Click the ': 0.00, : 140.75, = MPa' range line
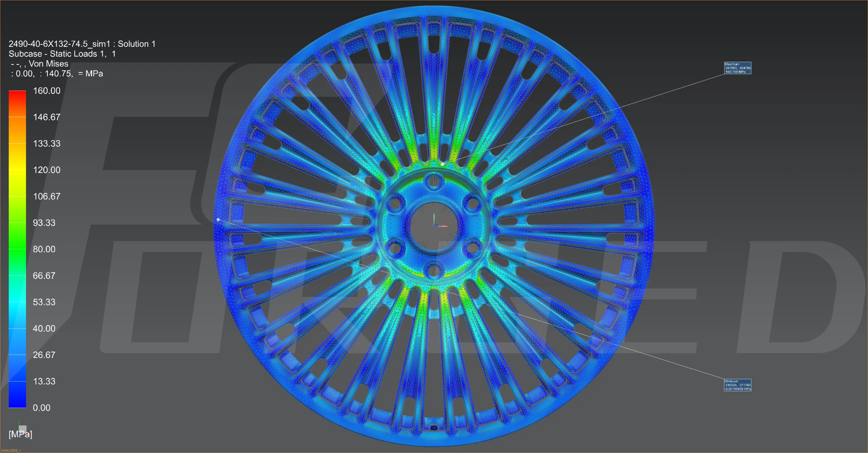The width and height of the screenshot is (868, 453). point(57,74)
